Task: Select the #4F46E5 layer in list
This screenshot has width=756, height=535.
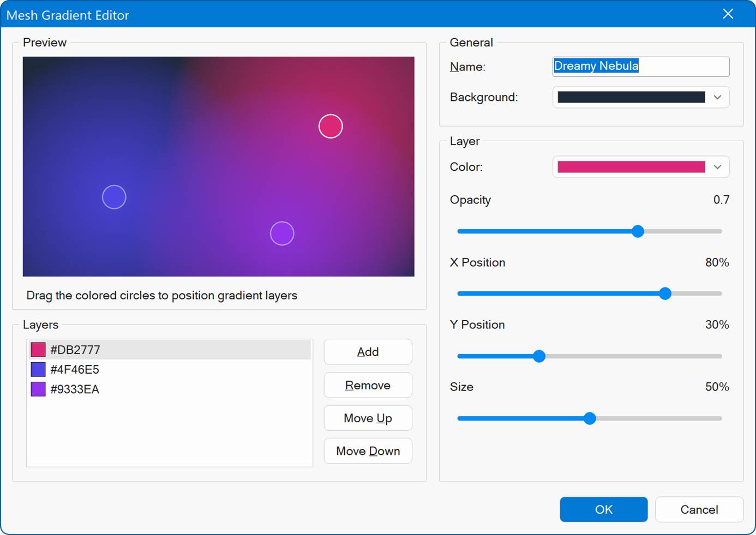Action: pyautogui.click(x=169, y=370)
